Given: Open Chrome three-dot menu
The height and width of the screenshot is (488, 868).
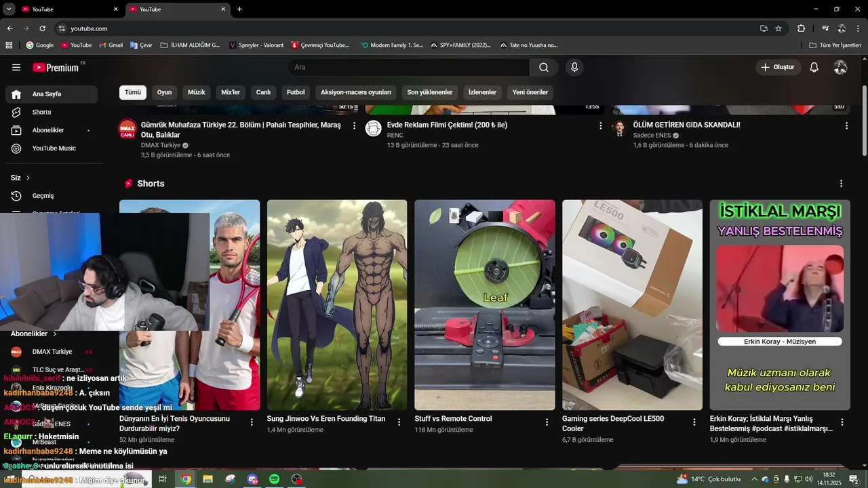Looking at the screenshot, I should coord(859,28).
